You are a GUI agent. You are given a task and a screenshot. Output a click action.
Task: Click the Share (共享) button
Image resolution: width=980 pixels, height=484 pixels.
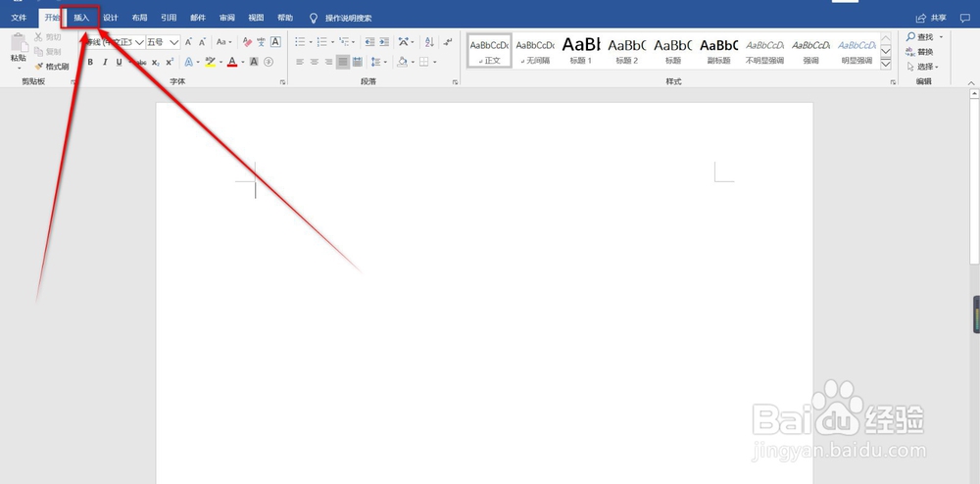(x=932, y=18)
